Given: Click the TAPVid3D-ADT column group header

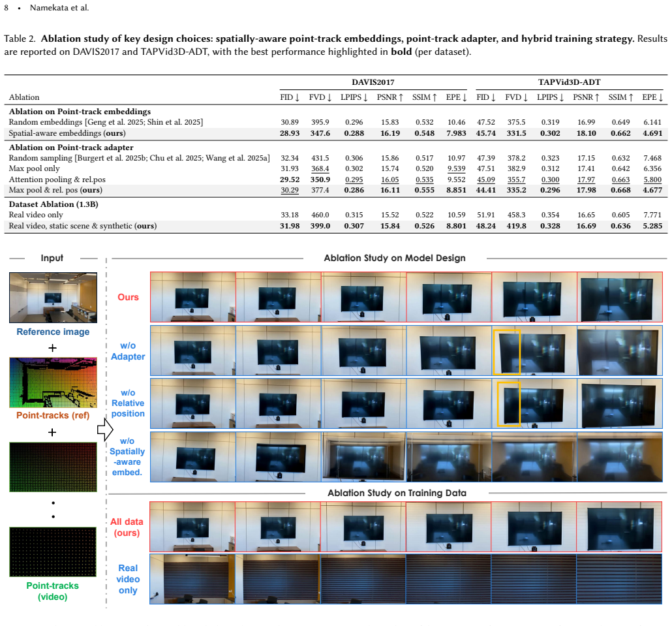Looking at the screenshot, I should tap(569, 82).
